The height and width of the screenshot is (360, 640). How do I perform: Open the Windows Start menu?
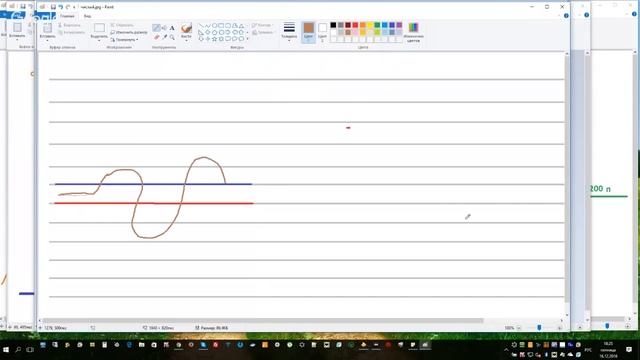pos(6,350)
